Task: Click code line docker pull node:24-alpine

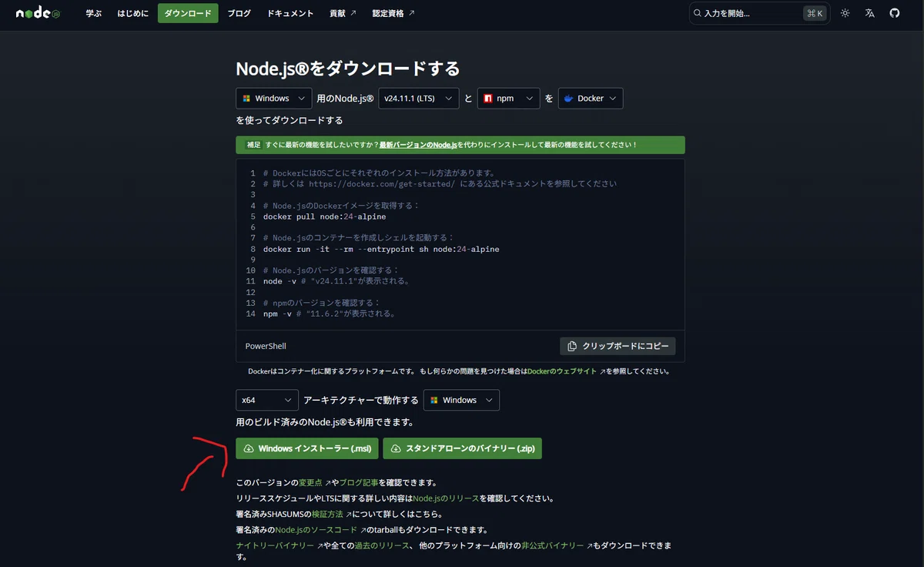Action: tap(324, 216)
